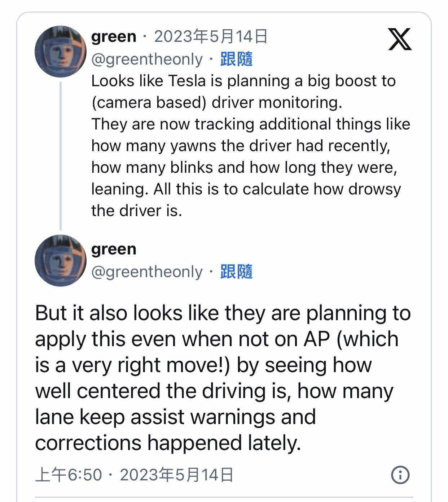
Task: Click the X logo icon
Action: point(400,39)
